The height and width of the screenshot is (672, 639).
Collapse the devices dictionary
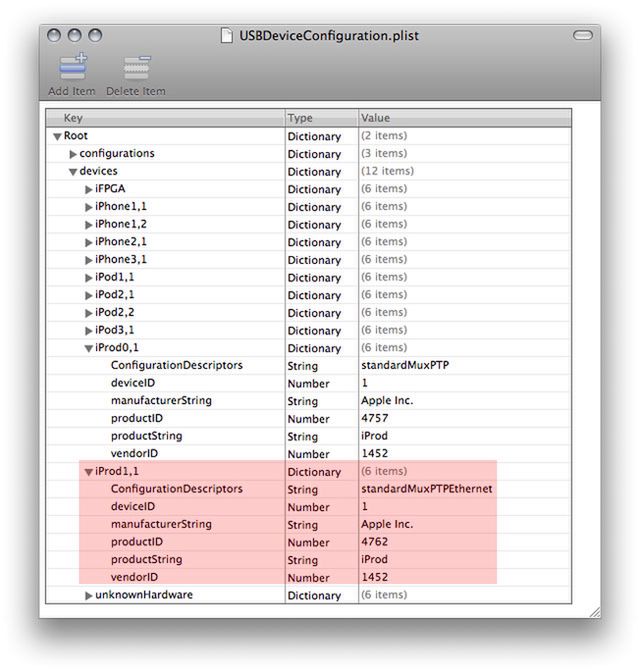(73, 172)
